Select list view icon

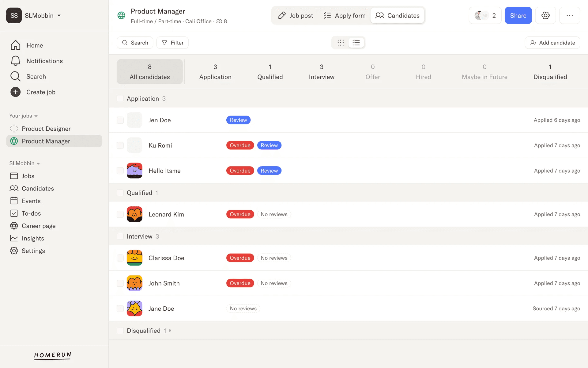click(356, 43)
